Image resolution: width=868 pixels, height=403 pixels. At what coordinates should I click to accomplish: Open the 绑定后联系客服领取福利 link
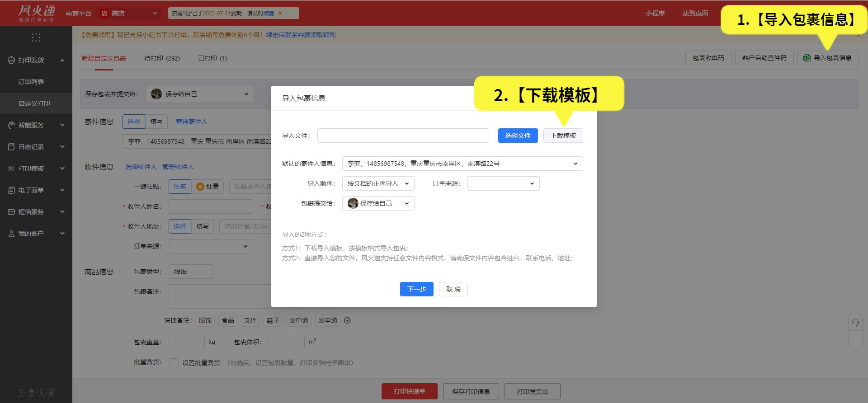[x=301, y=35]
